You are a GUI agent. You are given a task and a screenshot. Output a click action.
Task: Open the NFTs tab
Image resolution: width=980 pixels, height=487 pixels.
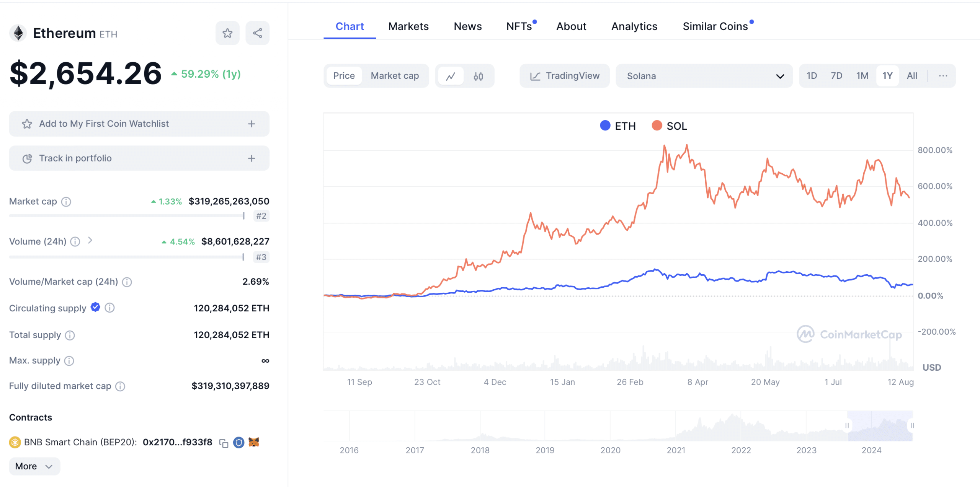[519, 26]
